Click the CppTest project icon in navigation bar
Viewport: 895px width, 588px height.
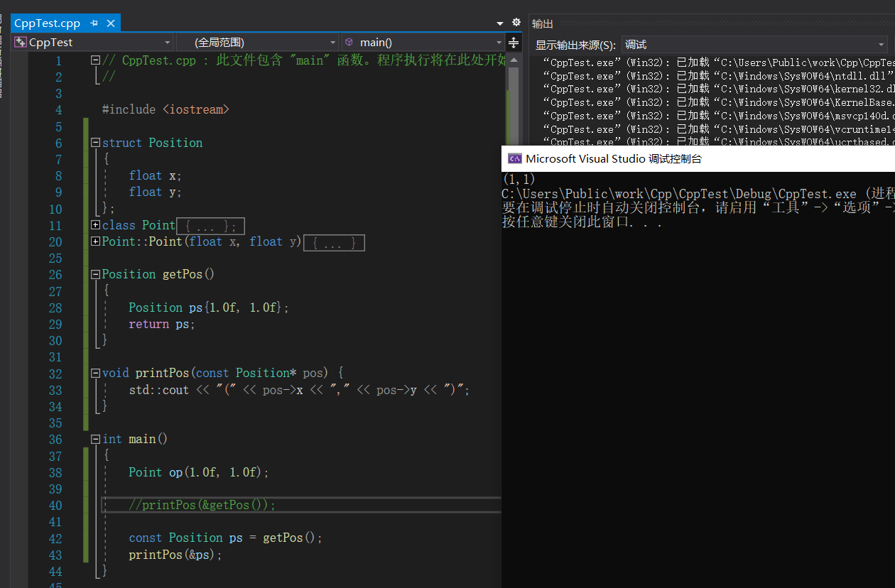click(20, 43)
